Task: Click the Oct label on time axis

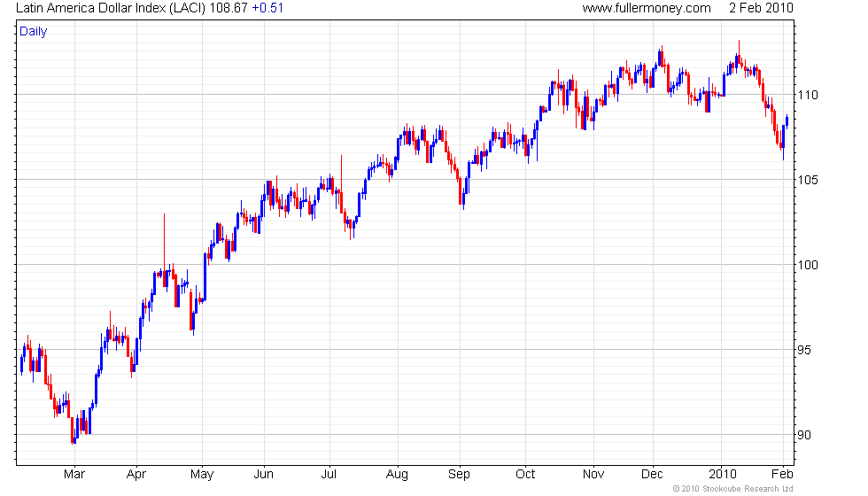Action: (x=525, y=475)
